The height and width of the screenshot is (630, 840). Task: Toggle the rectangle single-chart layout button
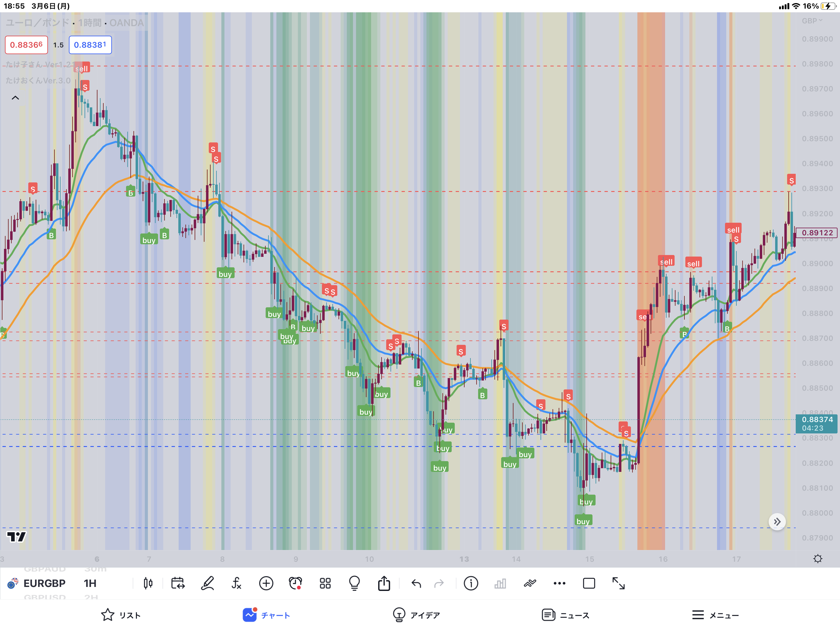coord(588,583)
